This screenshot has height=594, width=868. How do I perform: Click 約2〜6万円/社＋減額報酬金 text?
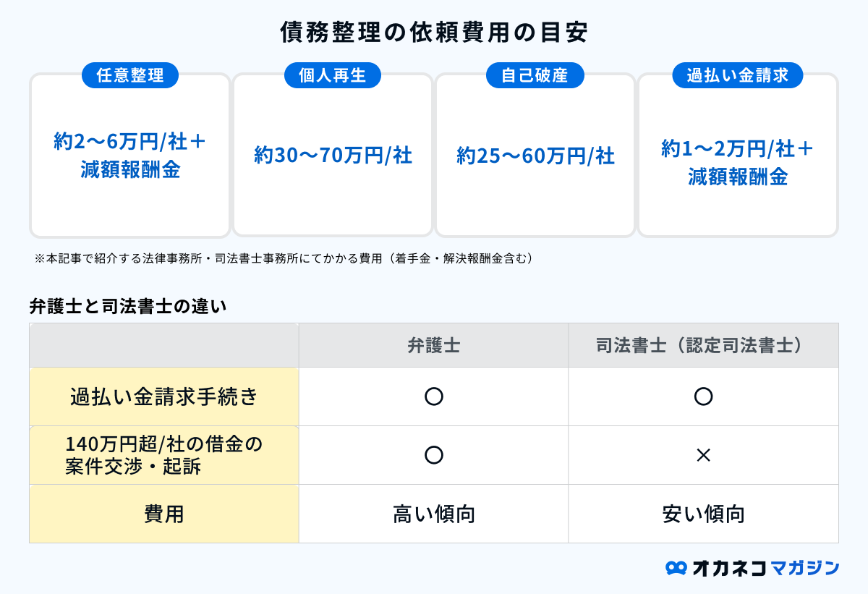(130, 155)
